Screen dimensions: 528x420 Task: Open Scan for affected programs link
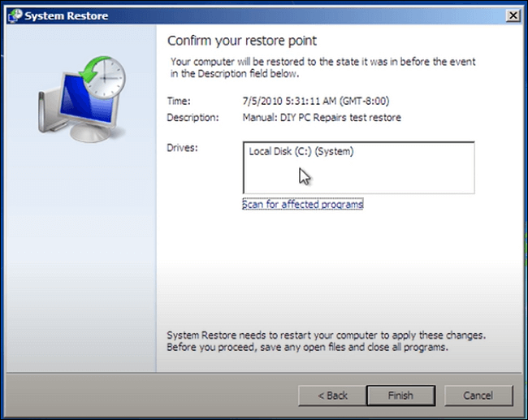302,205
